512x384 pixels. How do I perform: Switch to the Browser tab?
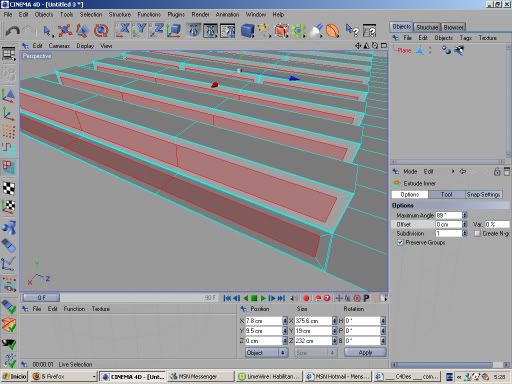point(453,27)
